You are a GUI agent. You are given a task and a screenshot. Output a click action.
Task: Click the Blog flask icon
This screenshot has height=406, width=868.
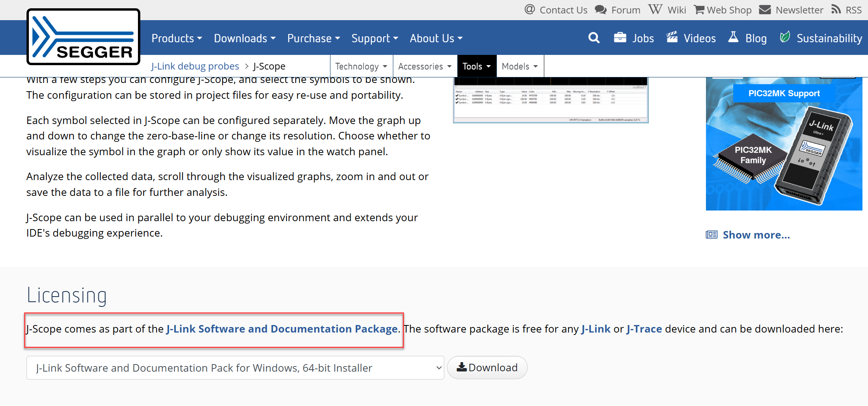pos(733,37)
